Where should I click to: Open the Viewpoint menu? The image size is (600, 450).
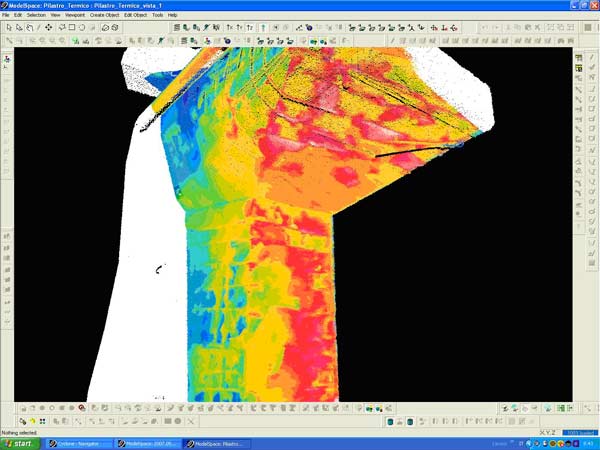(75, 15)
